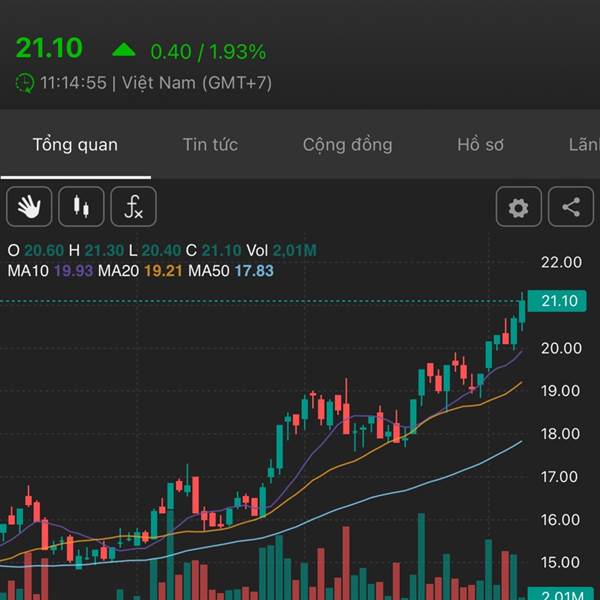Tap the Vol 2.01M reading
The image size is (600, 600).
click(282, 251)
